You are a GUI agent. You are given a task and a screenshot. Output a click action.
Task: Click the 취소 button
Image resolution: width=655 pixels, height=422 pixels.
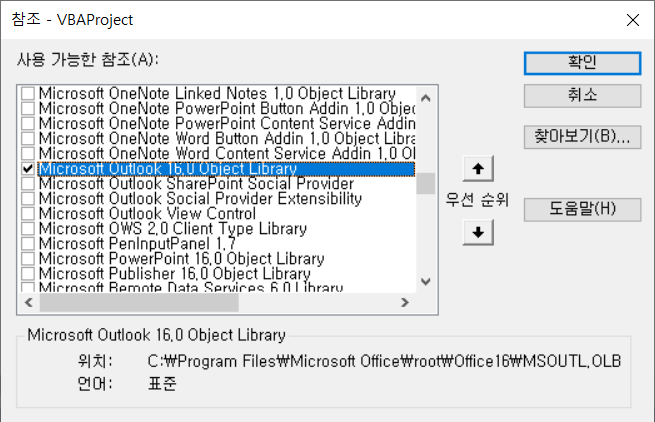click(582, 96)
